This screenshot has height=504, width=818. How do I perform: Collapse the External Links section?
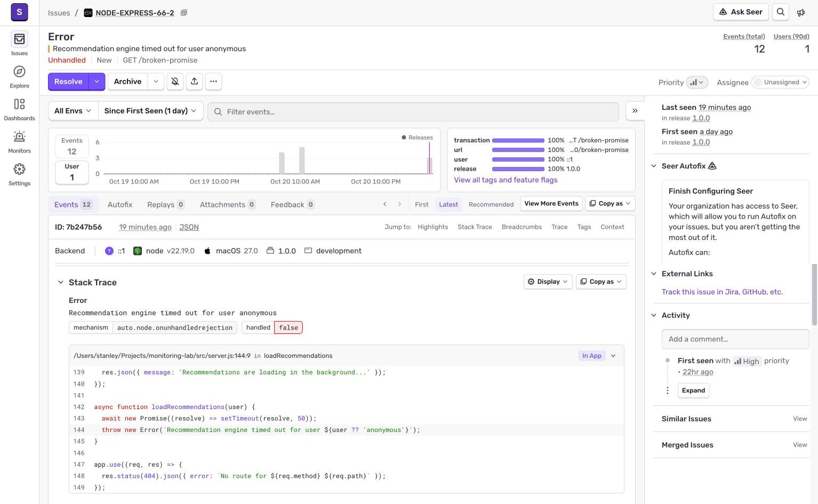(x=654, y=274)
